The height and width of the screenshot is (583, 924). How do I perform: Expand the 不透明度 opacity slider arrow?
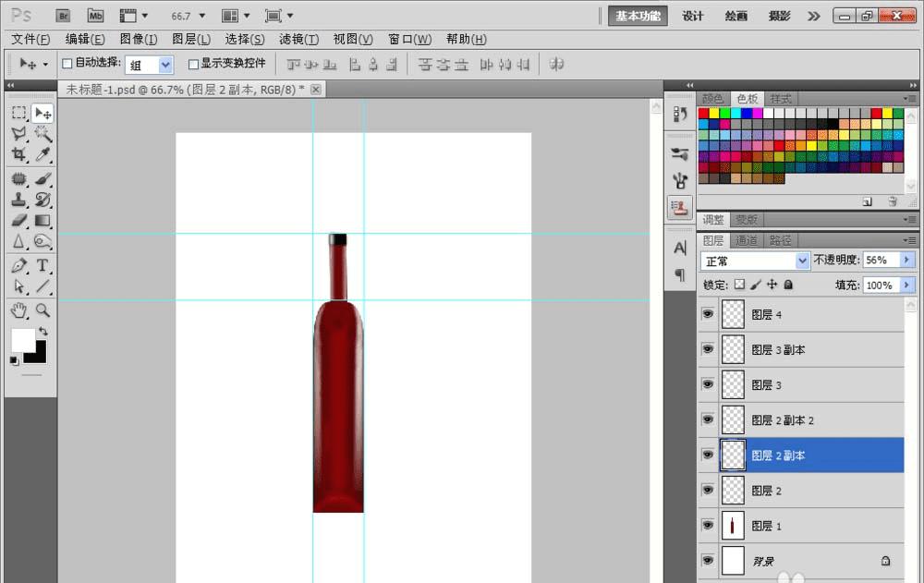coord(906,261)
